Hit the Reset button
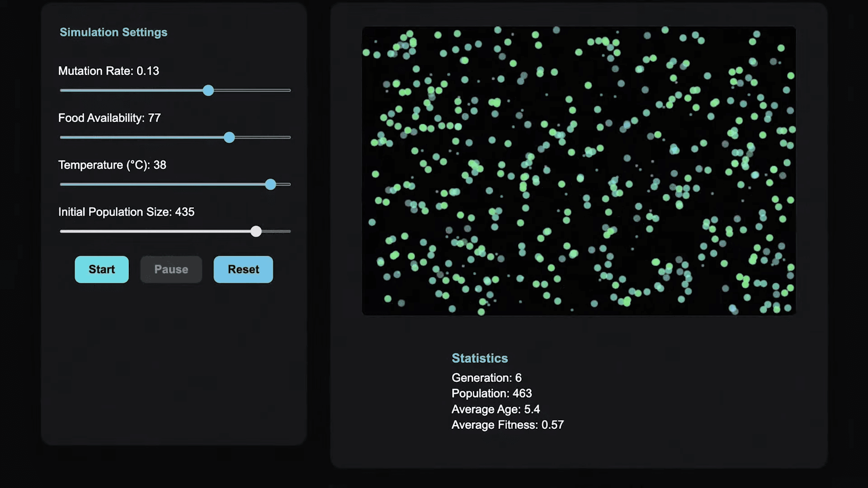Viewport: 868px width, 488px height. pyautogui.click(x=243, y=269)
